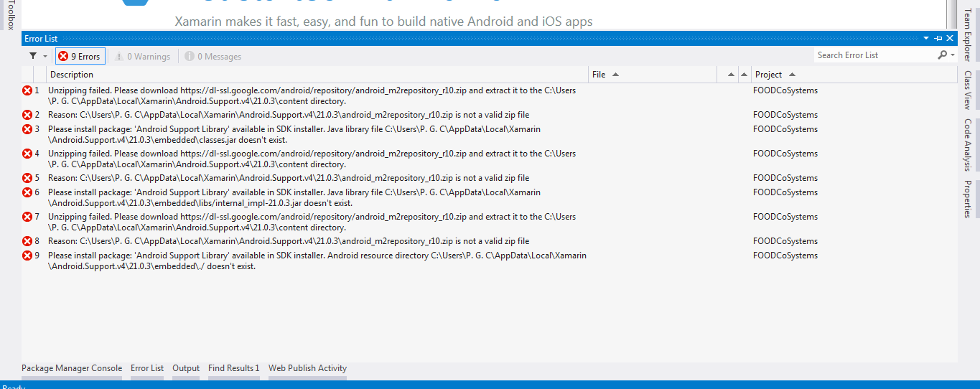Sort by the Description column header

(x=317, y=75)
